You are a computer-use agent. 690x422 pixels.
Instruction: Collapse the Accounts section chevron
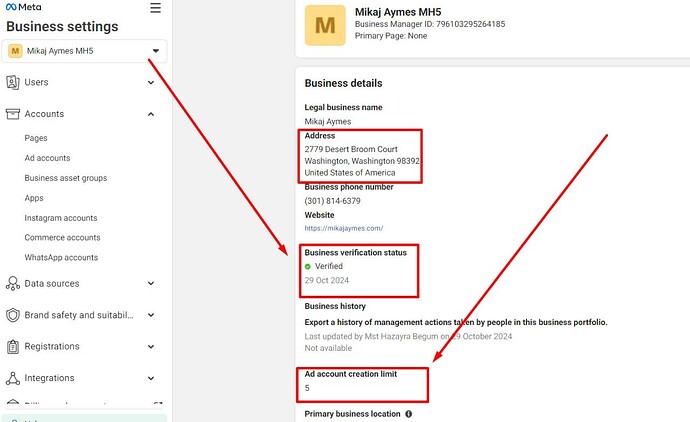coord(151,114)
